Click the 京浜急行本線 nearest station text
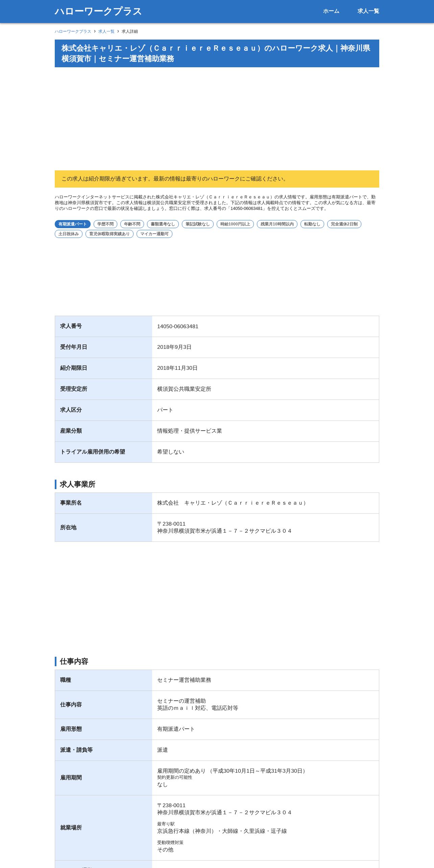 (222, 831)
